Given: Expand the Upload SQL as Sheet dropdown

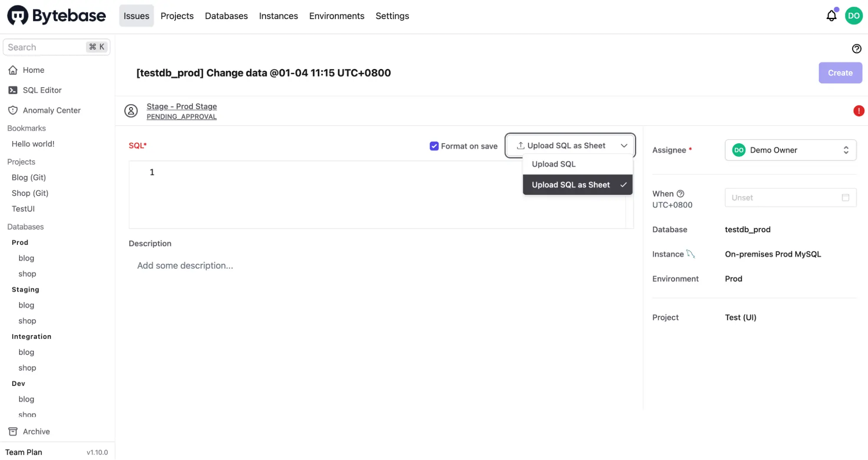Looking at the screenshot, I should [x=624, y=146].
